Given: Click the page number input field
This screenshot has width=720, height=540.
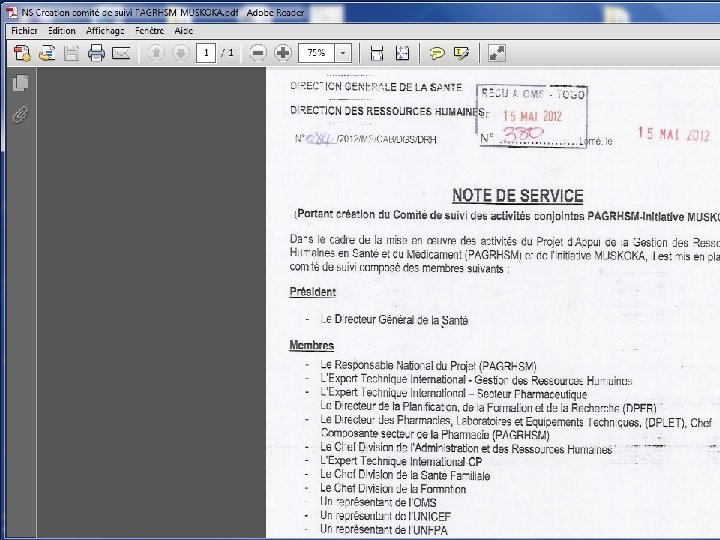Looking at the screenshot, I should (x=206, y=53).
